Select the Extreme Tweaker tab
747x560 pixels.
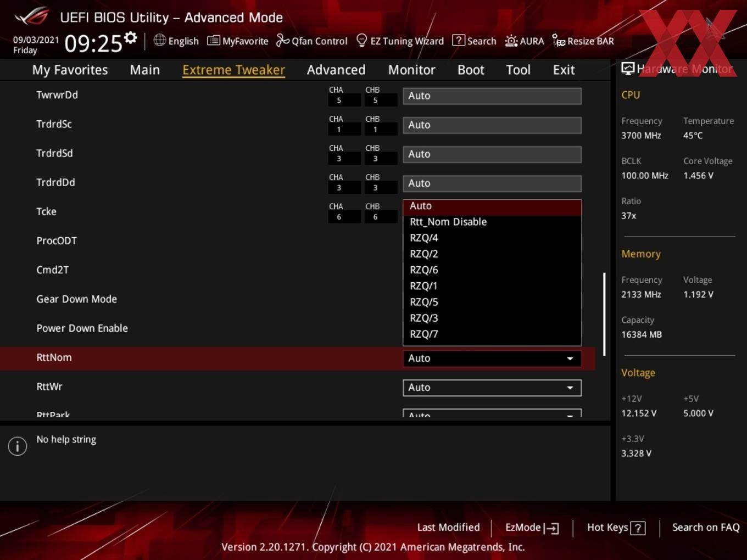pyautogui.click(x=233, y=70)
